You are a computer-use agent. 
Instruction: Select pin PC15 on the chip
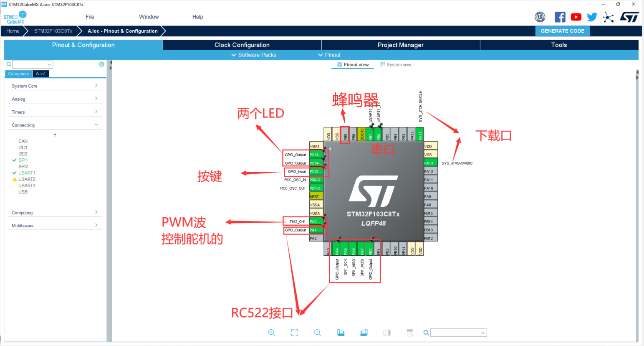(316, 171)
